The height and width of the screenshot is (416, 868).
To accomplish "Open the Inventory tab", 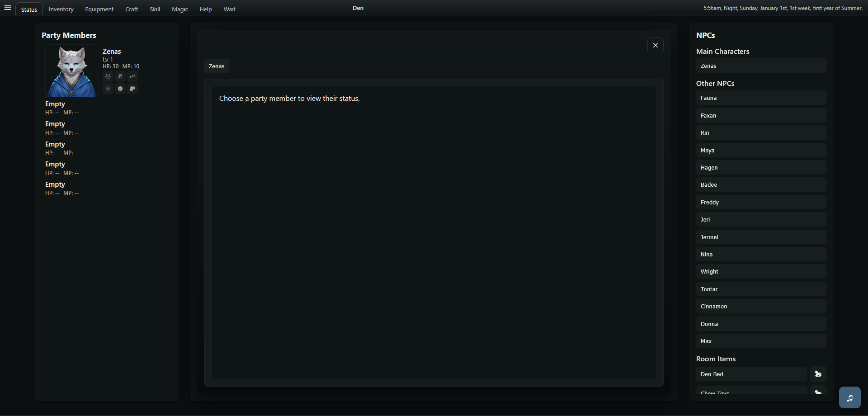I will coord(61,9).
